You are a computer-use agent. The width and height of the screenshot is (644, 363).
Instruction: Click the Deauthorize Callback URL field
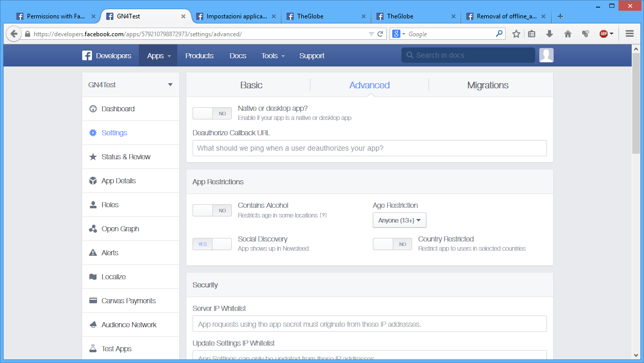[x=370, y=148]
